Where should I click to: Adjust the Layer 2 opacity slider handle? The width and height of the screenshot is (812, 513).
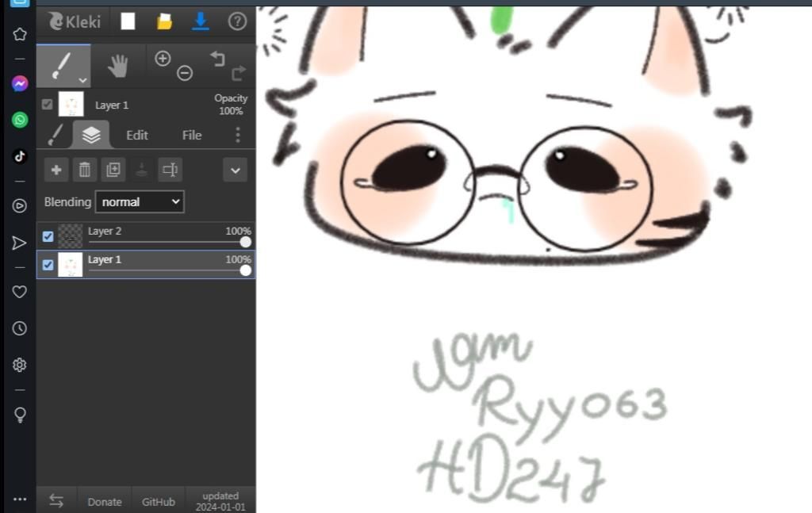click(x=246, y=242)
